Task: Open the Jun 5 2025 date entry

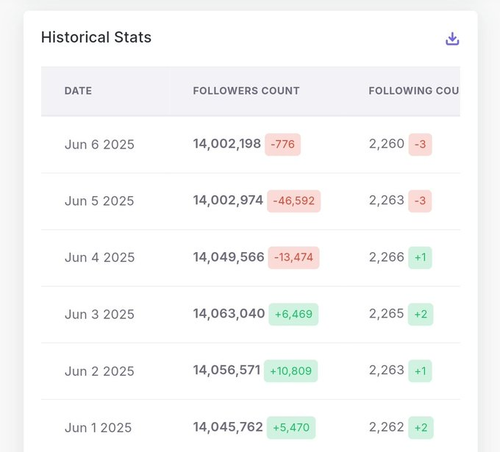Action: [99, 201]
